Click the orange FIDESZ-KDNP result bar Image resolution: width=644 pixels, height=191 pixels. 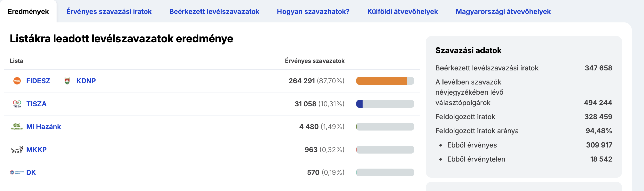click(382, 81)
